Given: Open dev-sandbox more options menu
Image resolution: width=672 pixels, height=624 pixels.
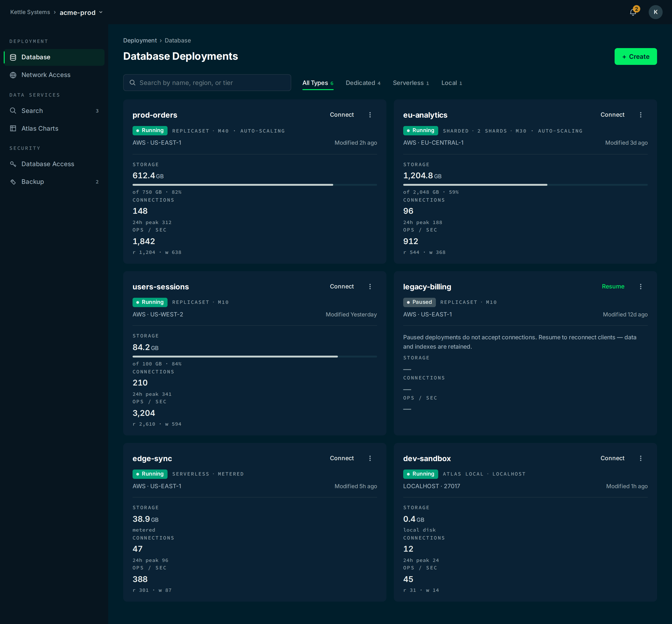Looking at the screenshot, I should 640,458.
